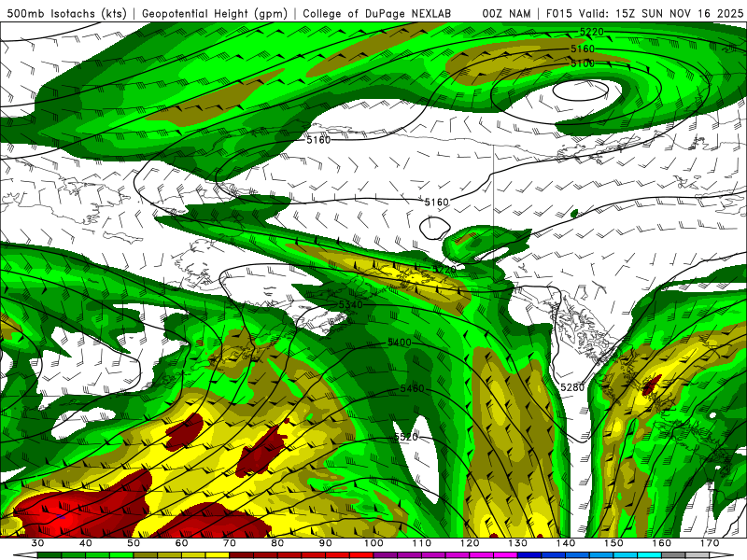This screenshot has width=747, height=560.
Task: Click the 5520 height contour label
Action: [x=406, y=437]
